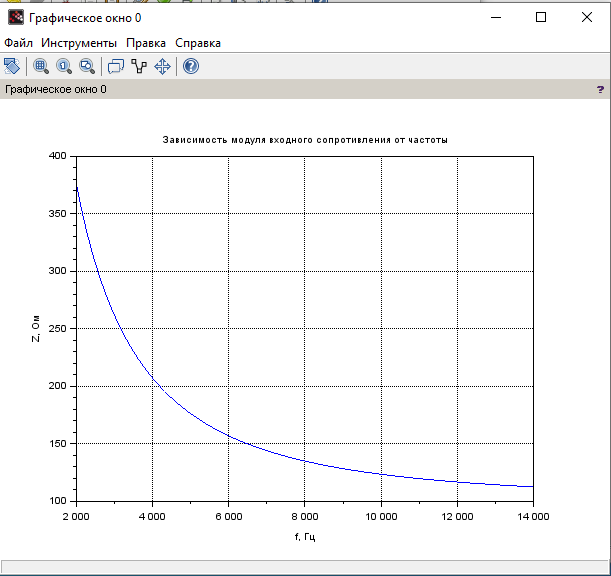Click the x-axis label f, Гц
Image resolution: width=611 pixels, height=576 pixels.
305,537
